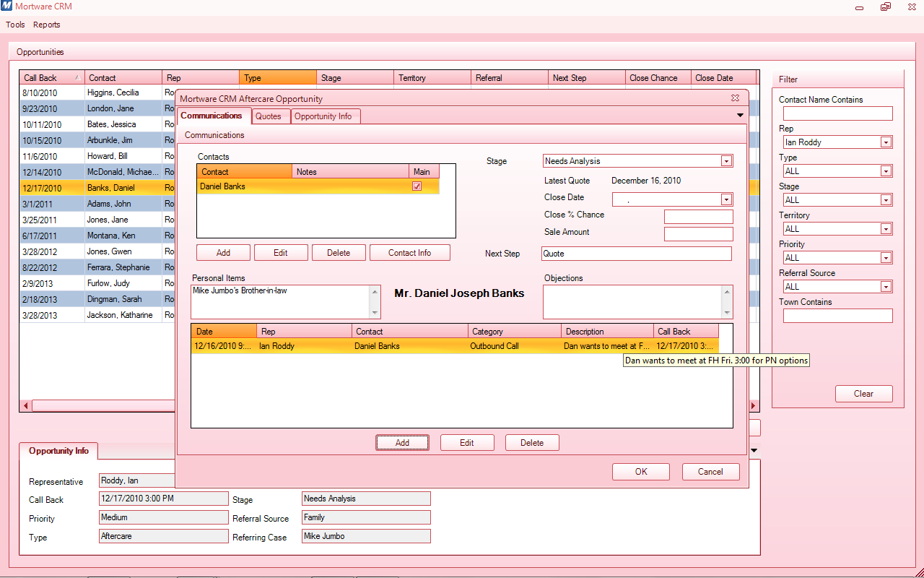This screenshot has width=924, height=578.
Task: Confirm the dialog with OK
Action: point(641,472)
